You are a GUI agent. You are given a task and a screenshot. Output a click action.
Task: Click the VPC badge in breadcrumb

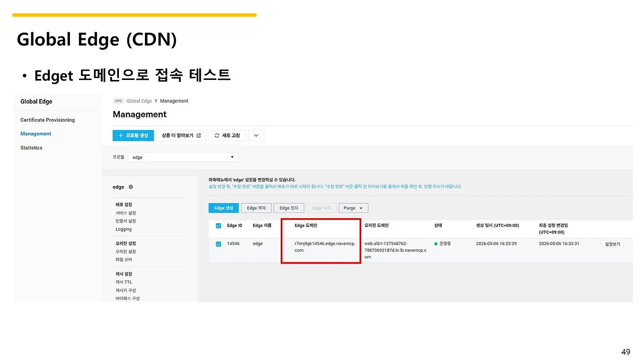click(x=119, y=101)
